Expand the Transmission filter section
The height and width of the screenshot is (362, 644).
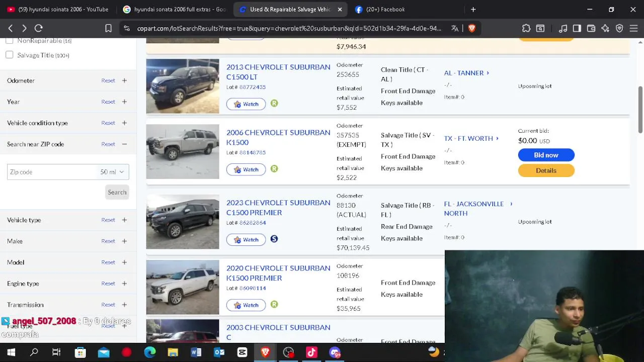[x=124, y=305]
